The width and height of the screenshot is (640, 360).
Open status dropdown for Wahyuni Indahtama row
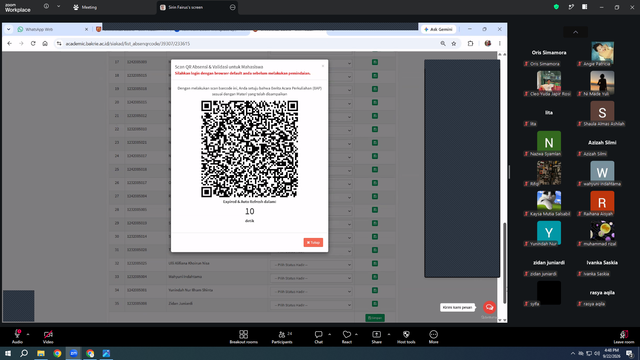[x=311, y=278]
